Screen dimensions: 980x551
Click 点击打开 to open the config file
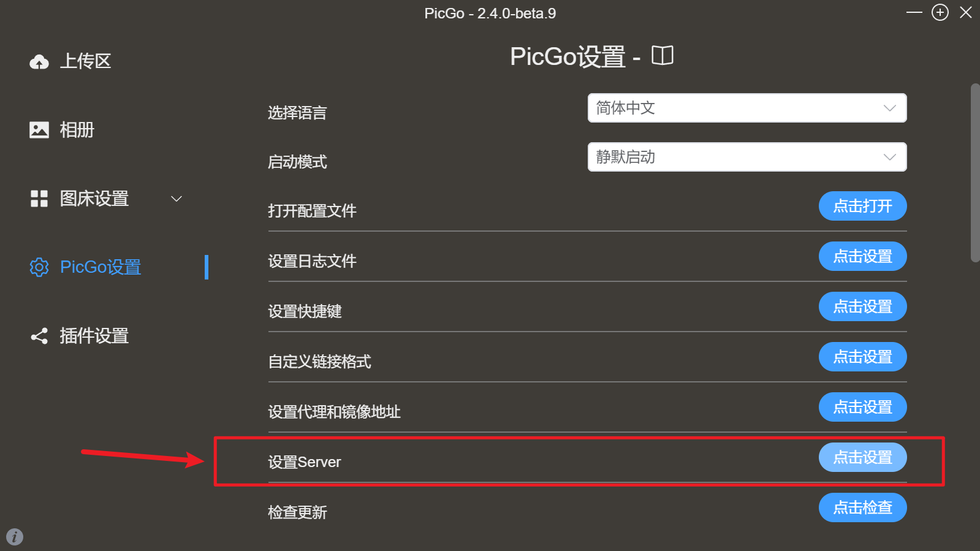tap(862, 206)
